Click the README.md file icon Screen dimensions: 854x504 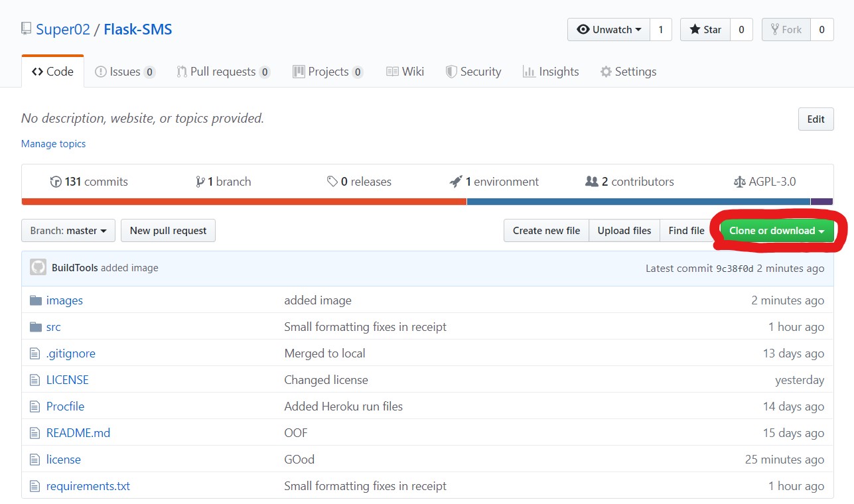[x=35, y=433]
